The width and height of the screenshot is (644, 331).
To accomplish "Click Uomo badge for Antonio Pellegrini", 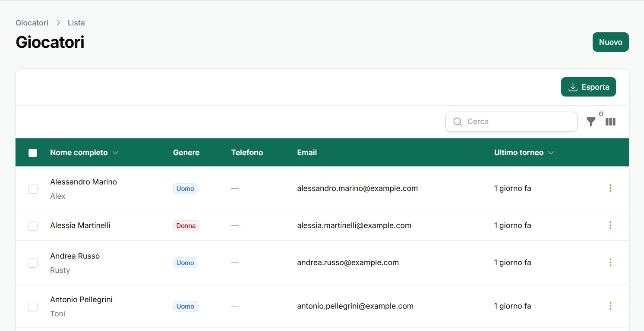I will [x=185, y=306].
